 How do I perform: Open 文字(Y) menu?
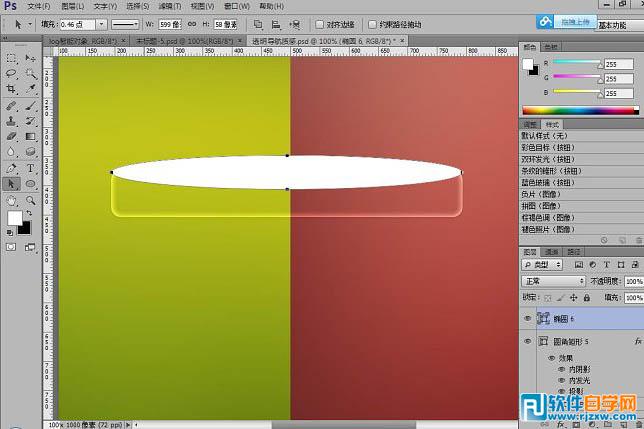pos(105,6)
